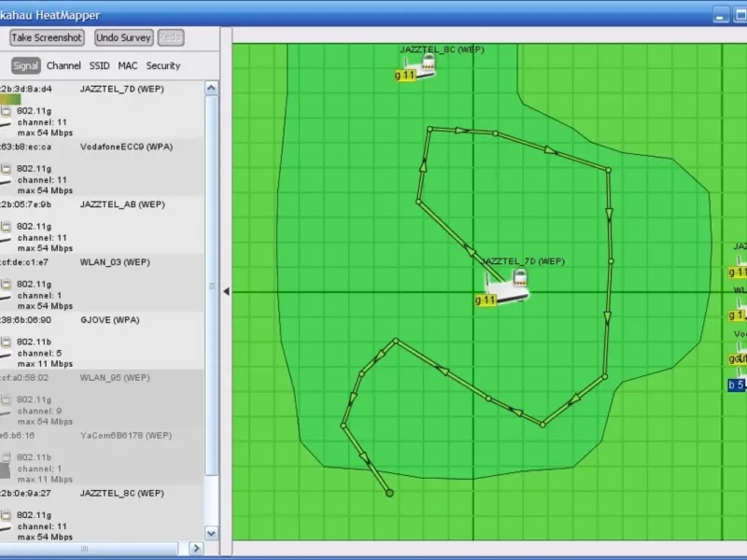Sort the list by SSID
The height and width of the screenshot is (560, 747).
pos(99,65)
